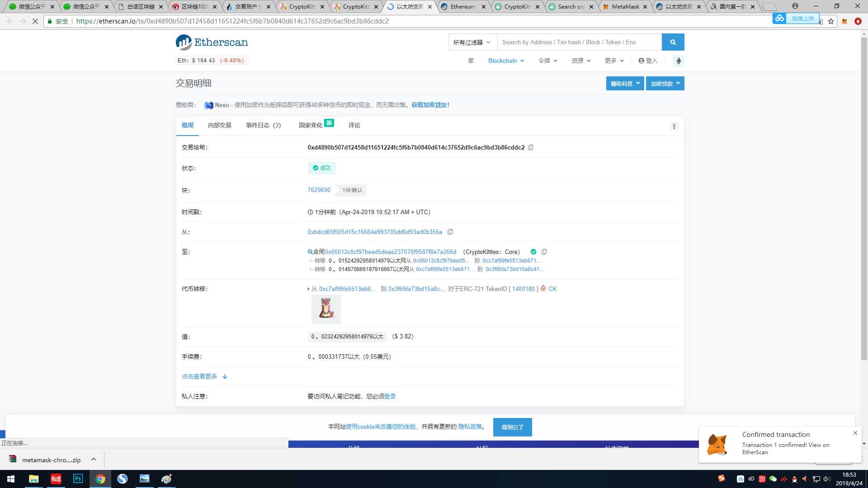868x488 pixels.
Task: Switch to the Ethereum browser tab
Action: click(x=463, y=7)
